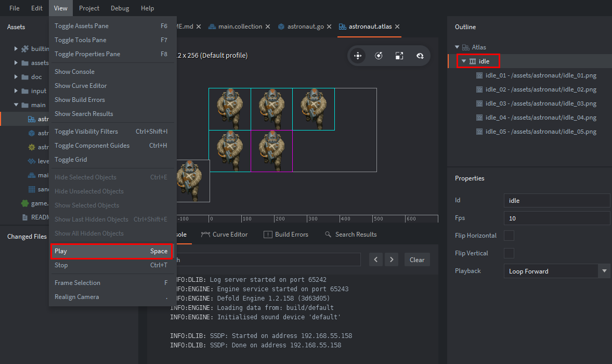612x364 pixels.
Task: Collapse the idle animation node arrow
Action: [x=464, y=61]
